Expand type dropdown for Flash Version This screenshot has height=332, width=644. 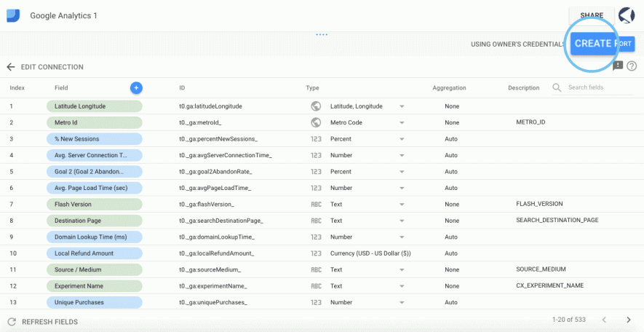point(402,204)
